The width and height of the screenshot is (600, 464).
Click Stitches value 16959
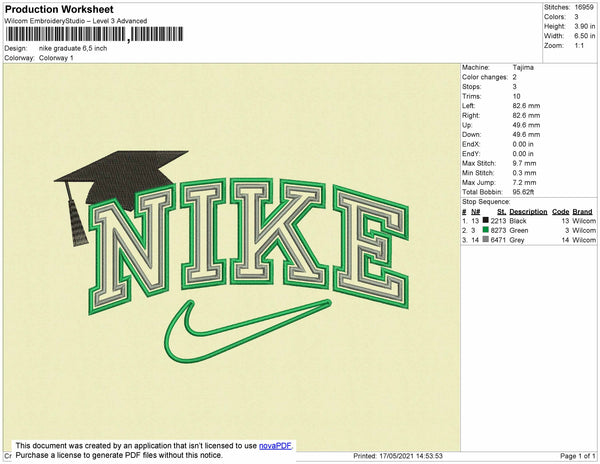[x=584, y=7]
